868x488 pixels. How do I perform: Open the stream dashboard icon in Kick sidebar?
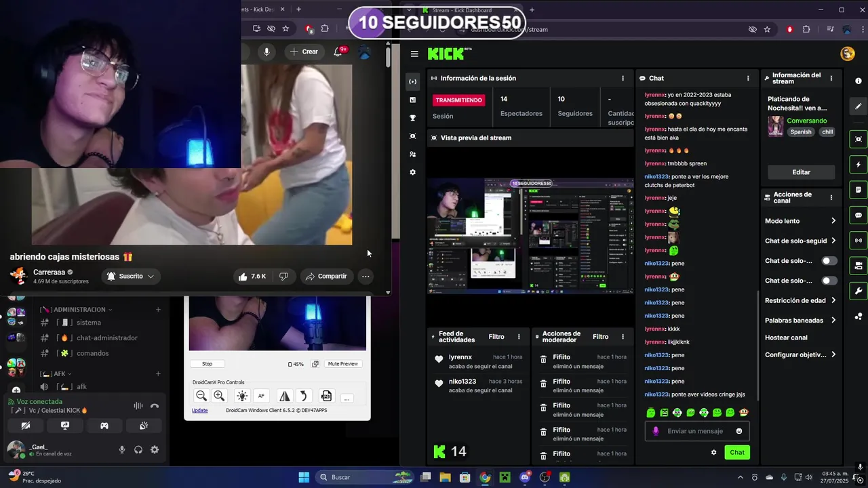pyautogui.click(x=412, y=81)
